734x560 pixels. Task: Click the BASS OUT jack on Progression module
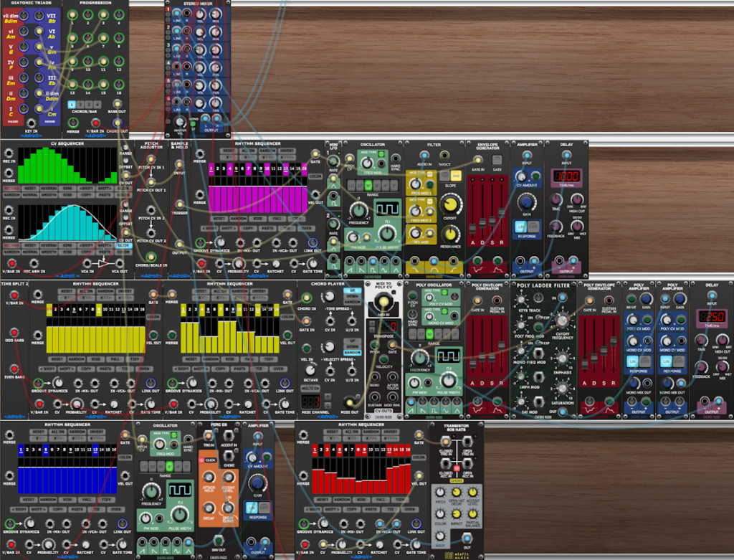[117, 103]
